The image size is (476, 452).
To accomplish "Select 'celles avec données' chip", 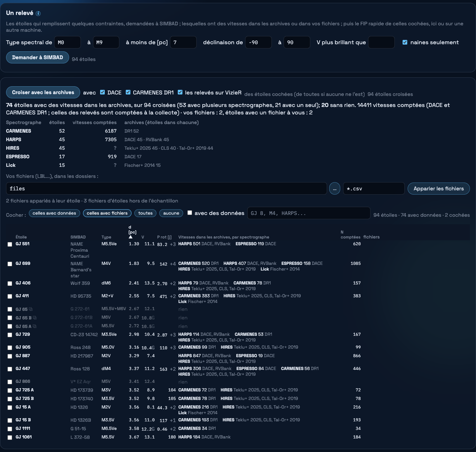I will tap(55, 213).
